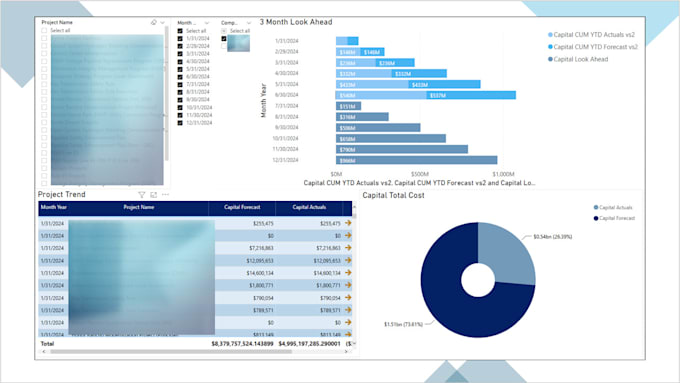Uncheck 1/31/2024 in Month slicer
Image resolution: width=680 pixels, height=383 pixels.
(180, 39)
